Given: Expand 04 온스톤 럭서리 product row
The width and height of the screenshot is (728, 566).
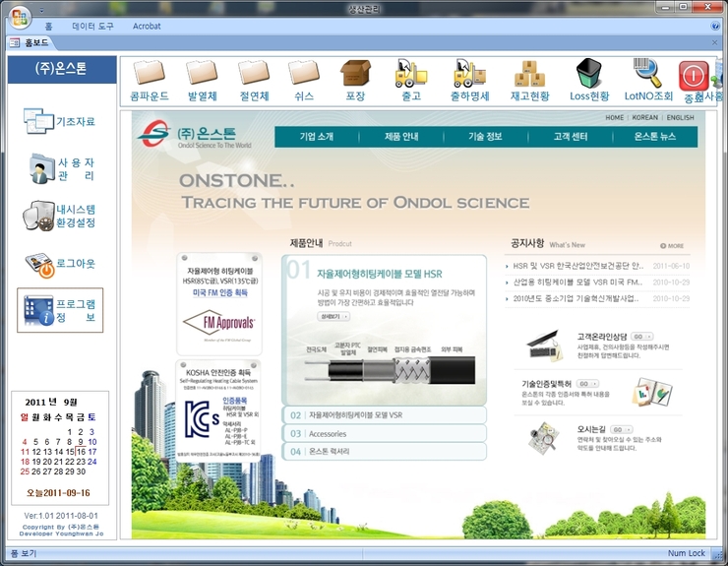Looking at the screenshot, I should [x=385, y=451].
